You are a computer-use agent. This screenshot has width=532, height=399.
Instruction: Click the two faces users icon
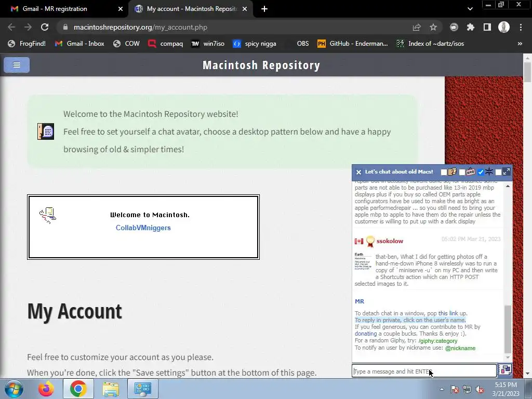(x=453, y=171)
